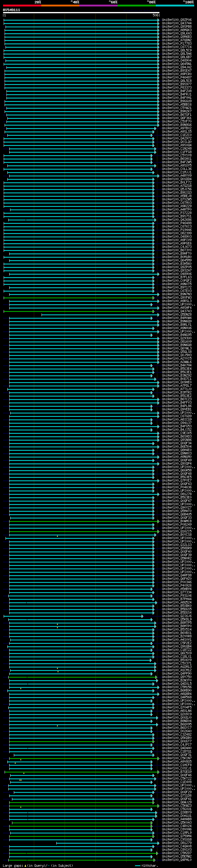Click the query end position 506
Image resolution: width=197 pixels, height=868 pixels.
(155, 15)
